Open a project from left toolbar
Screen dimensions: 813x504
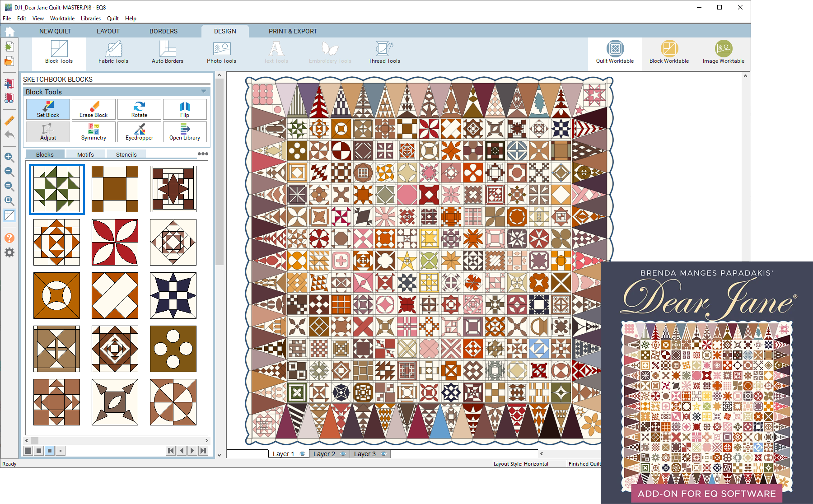(x=9, y=61)
